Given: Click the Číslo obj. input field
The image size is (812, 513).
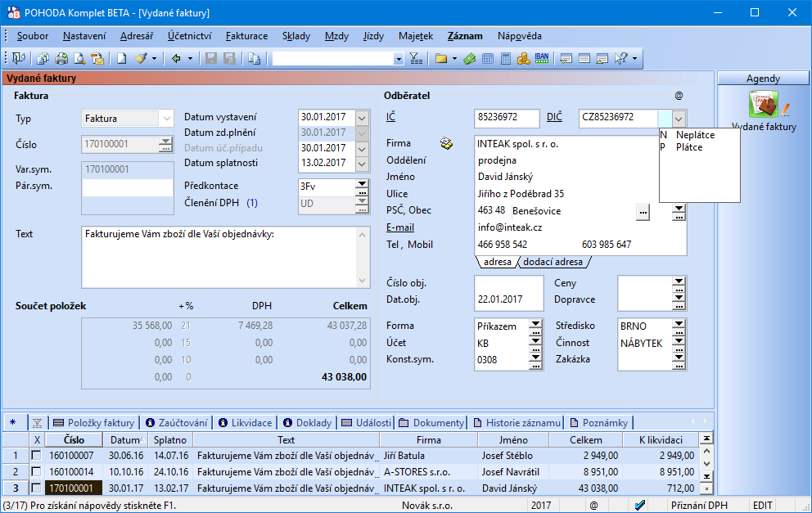Looking at the screenshot, I should (509, 283).
